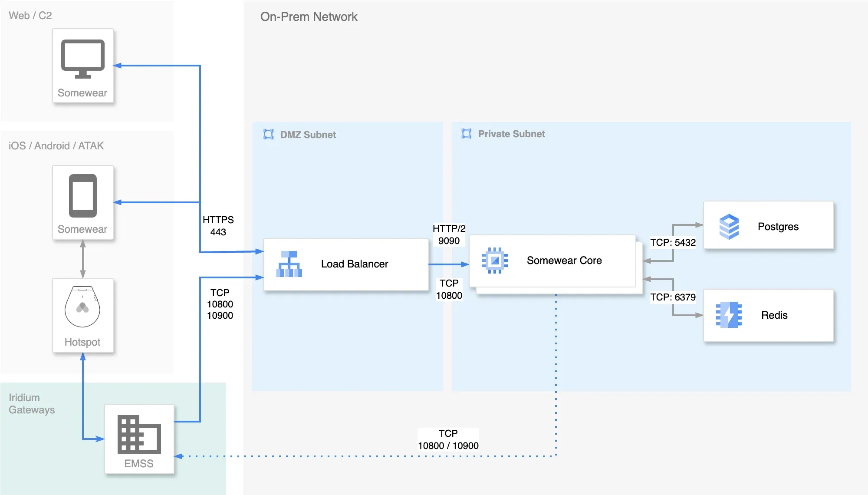Click the Hotspot device icon

(82, 307)
